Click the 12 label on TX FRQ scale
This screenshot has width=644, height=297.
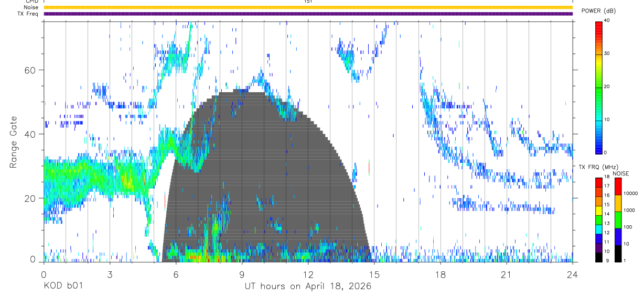(606, 233)
